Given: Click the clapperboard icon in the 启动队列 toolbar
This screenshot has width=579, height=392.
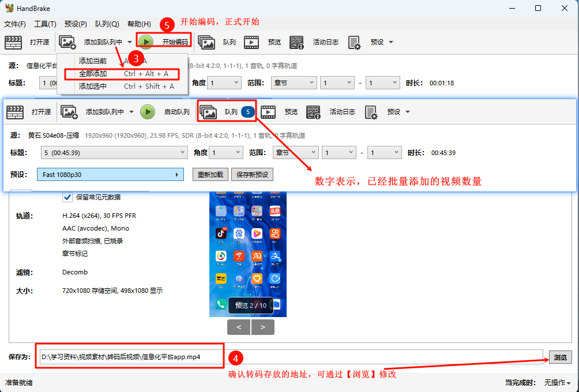Looking at the screenshot, I should [15, 112].
